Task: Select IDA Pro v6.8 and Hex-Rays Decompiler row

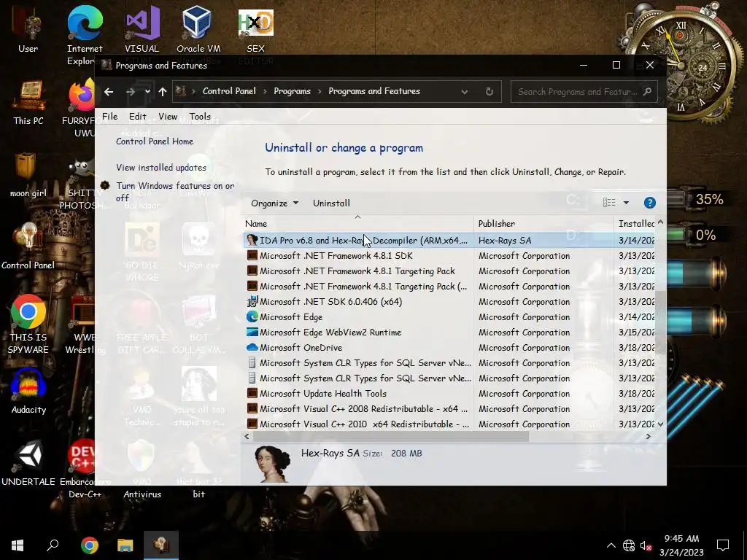Action: coord(449,241)
